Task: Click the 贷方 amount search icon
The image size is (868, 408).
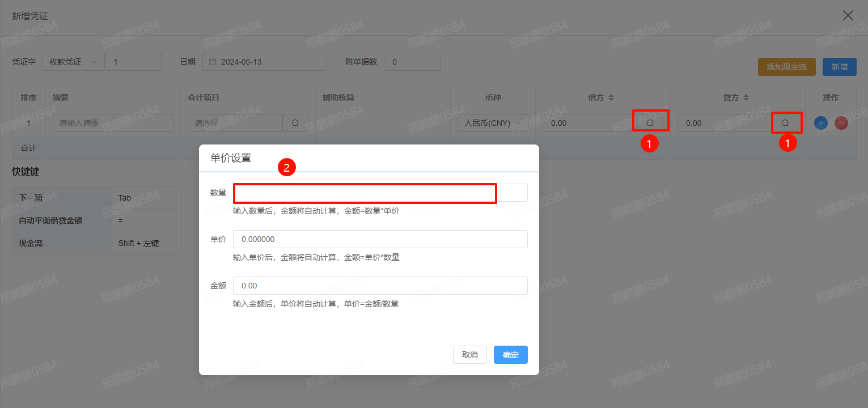Action: [x=785, y=122]
